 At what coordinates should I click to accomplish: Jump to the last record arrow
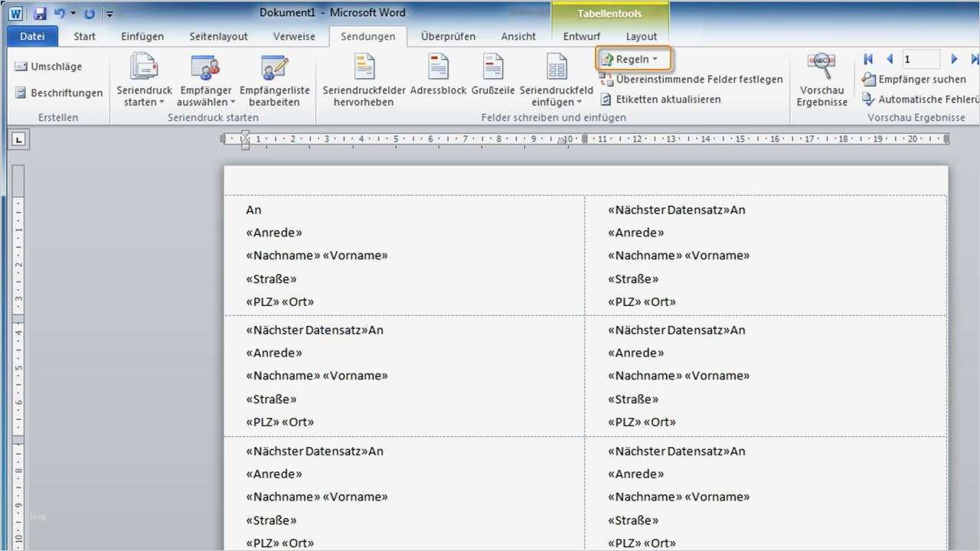(x=974, y=58)
